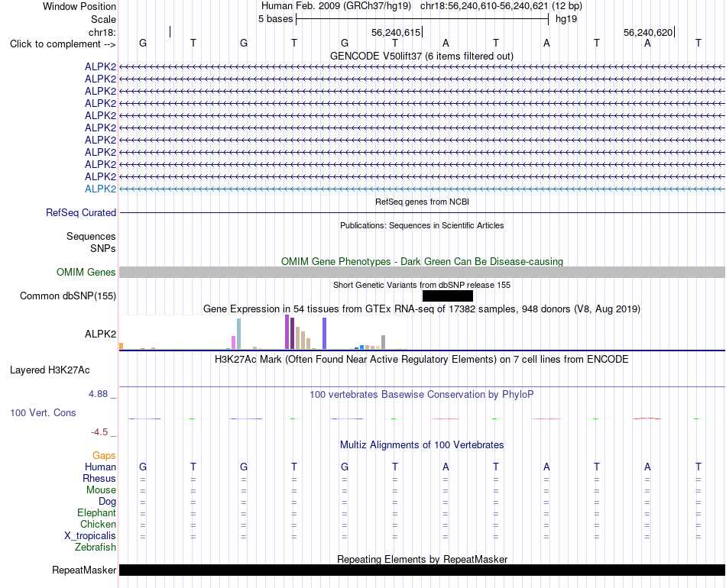Click the Elephant alignment row label
Screen dimensions: 726x588
pos(96,512)
